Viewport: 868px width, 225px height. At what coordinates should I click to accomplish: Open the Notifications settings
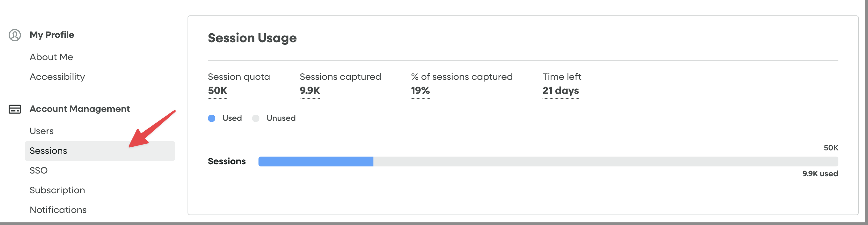[58, 210]
